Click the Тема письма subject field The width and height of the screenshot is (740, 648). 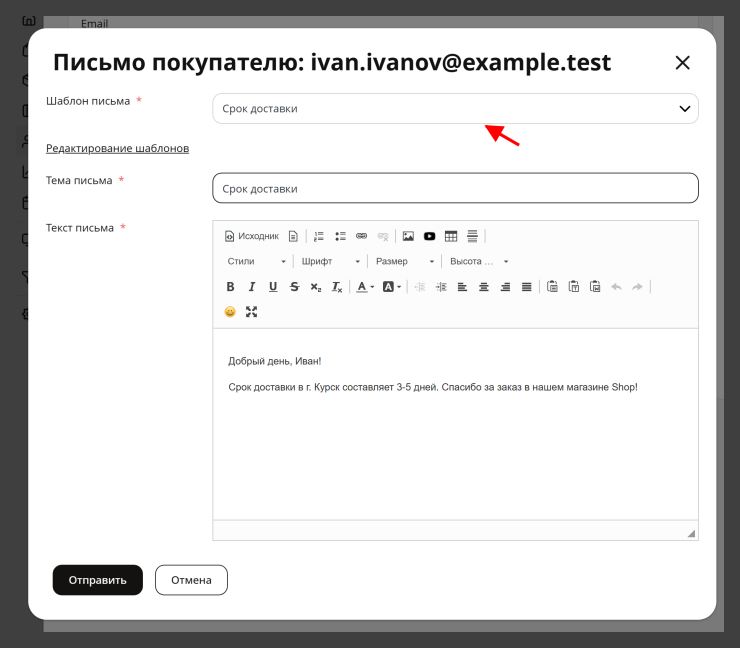(455, 188)
